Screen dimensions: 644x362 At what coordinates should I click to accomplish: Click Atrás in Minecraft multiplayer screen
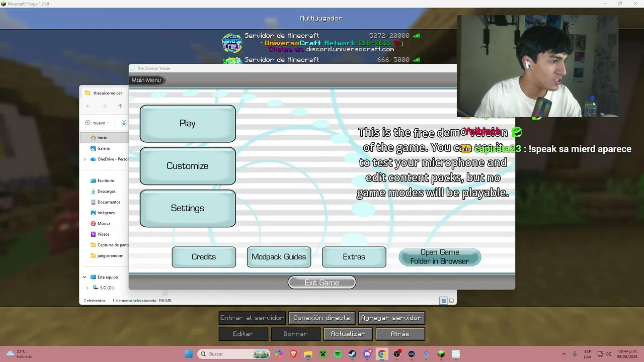[400, 334]
